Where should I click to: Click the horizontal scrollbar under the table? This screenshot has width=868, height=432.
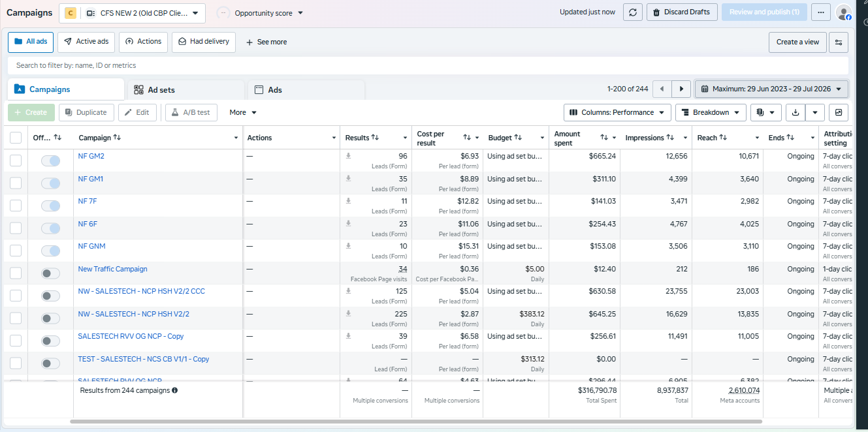point(416,422)
